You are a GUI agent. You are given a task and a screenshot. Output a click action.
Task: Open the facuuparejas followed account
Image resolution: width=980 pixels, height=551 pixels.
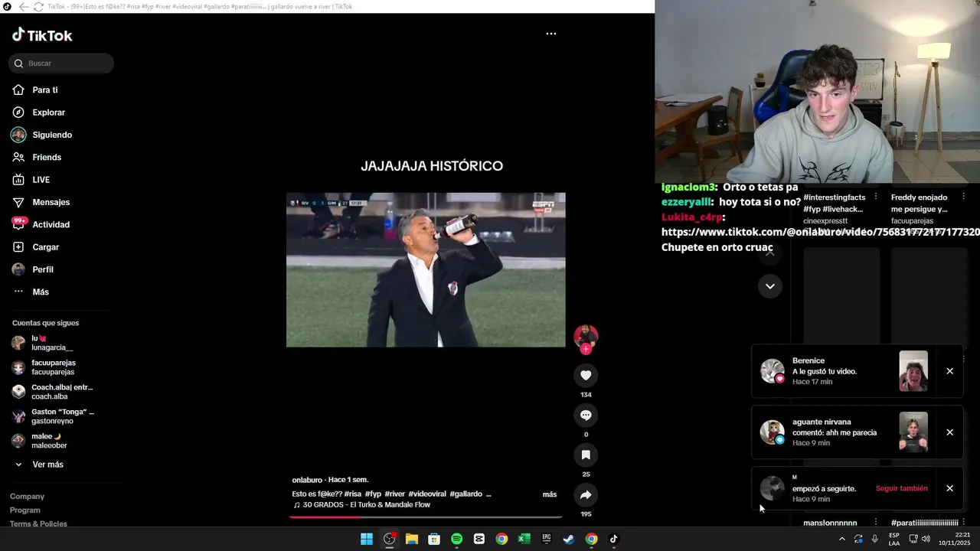click(54, 367)
